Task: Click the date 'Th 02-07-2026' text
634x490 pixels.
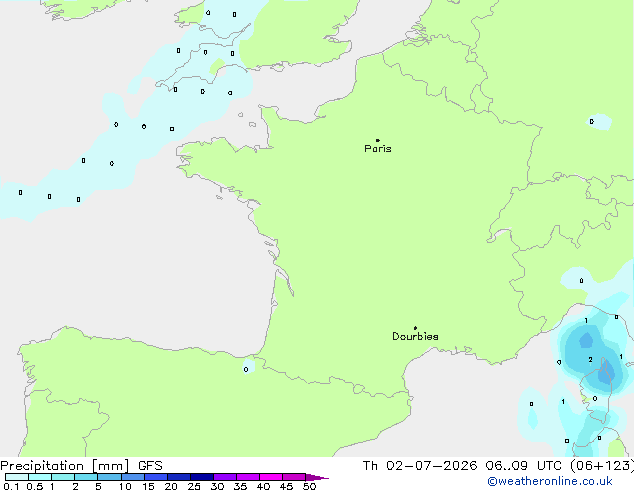Action: tap(420, 466)
